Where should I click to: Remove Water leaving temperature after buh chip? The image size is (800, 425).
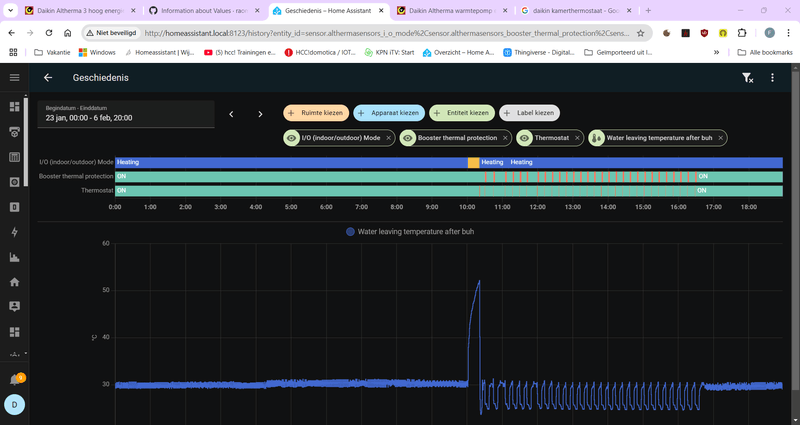click(x=720, y=138)
